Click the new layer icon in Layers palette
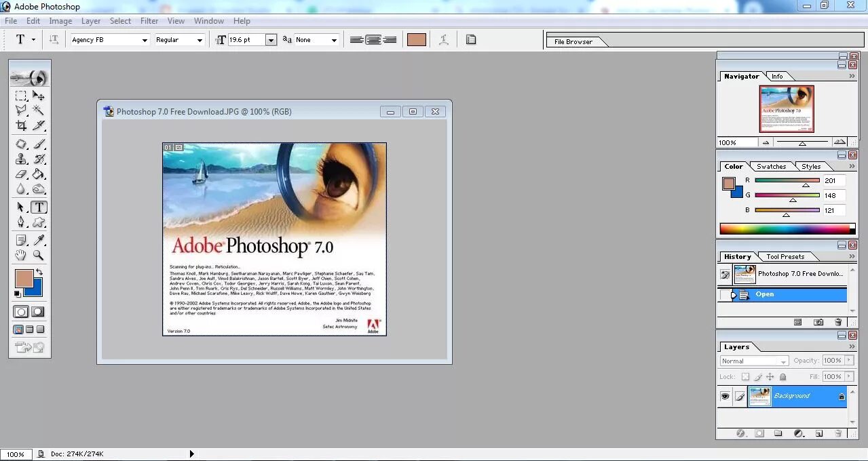Image resolution: width=868 pixels, height=461 pixels. (819, 433)
